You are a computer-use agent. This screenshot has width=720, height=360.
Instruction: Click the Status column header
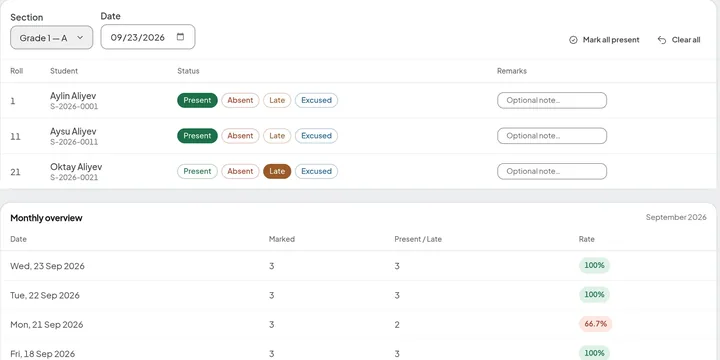(188, 71)
